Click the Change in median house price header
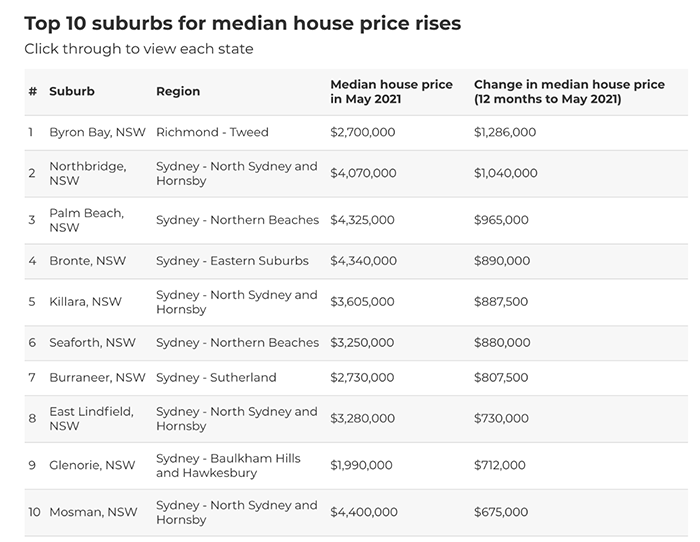Viewport: 700px width, 542px height. click(569, 92)
